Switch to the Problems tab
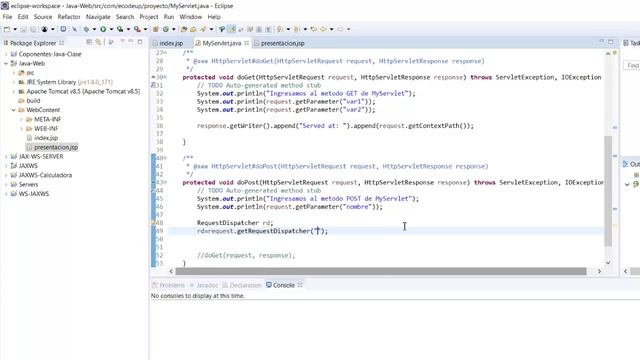This screenshot has height=360, width=640. [x=168, y=285]
